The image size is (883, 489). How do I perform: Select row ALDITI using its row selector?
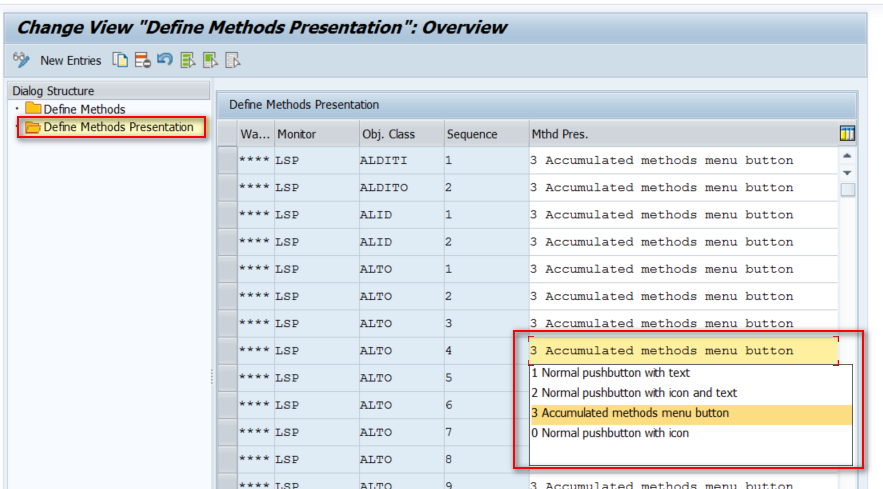click(228, 161)
